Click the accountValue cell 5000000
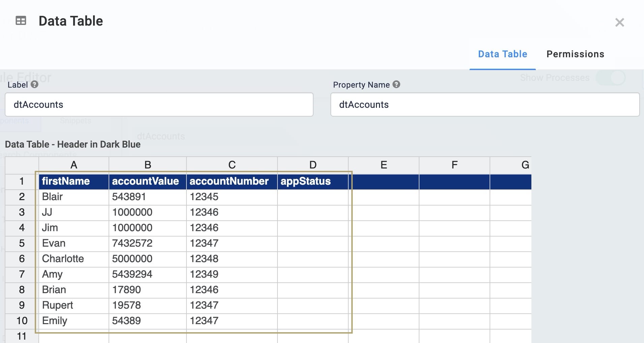 tap(148, 259)
